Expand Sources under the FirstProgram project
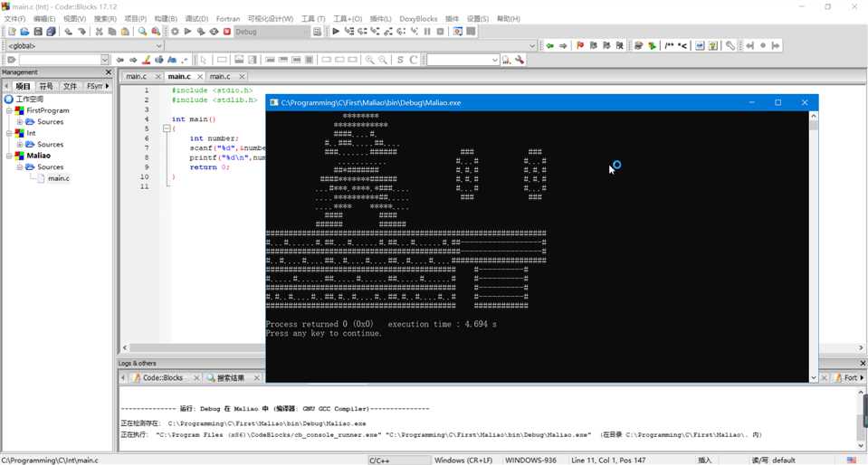 [x=19, y=122]
